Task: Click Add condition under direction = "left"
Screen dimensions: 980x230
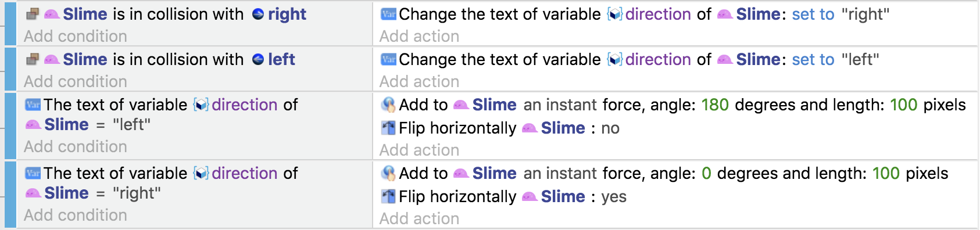Action: 76,146
